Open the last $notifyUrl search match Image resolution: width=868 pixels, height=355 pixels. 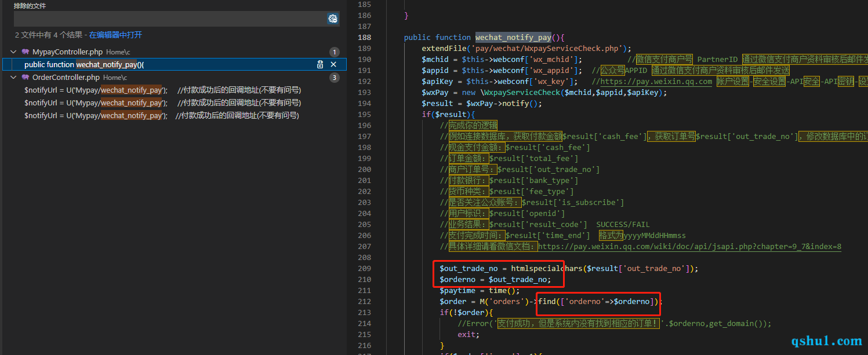161,115
